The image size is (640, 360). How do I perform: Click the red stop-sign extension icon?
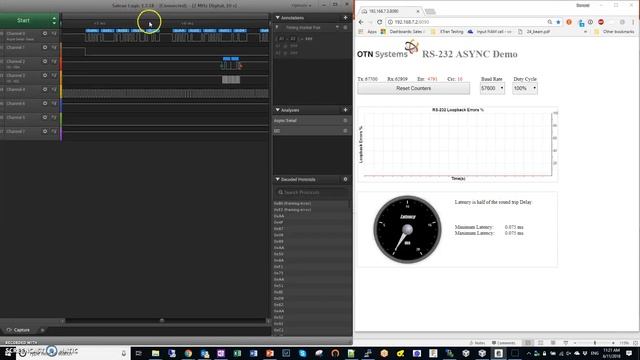point(601,22)
